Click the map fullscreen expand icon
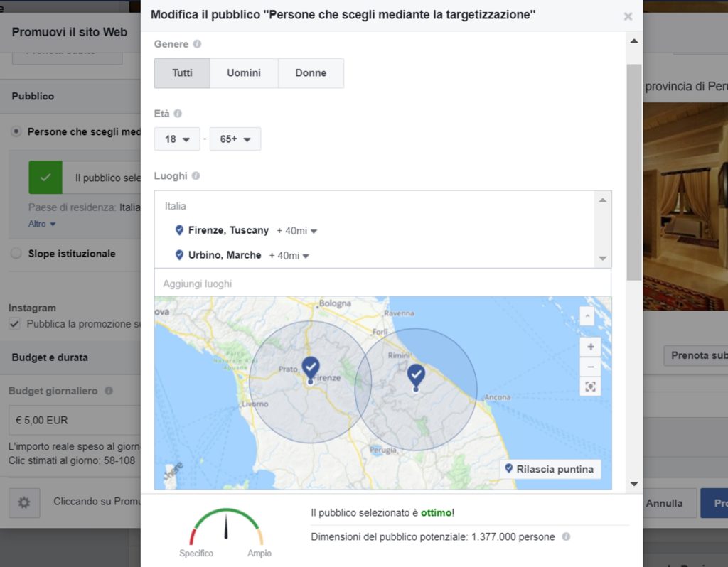 (x=590, y=387)
